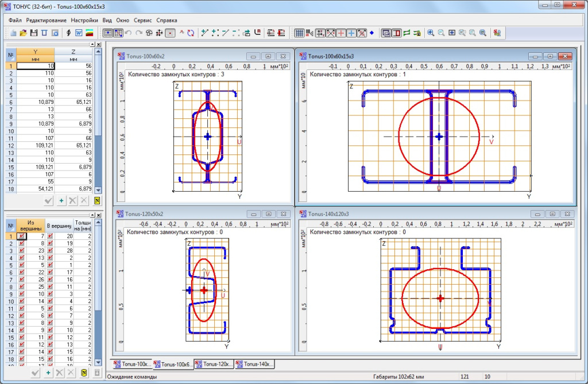Click the undo arrow in the toolbar
Screen dimensions: 588x384
coord(128,33)
